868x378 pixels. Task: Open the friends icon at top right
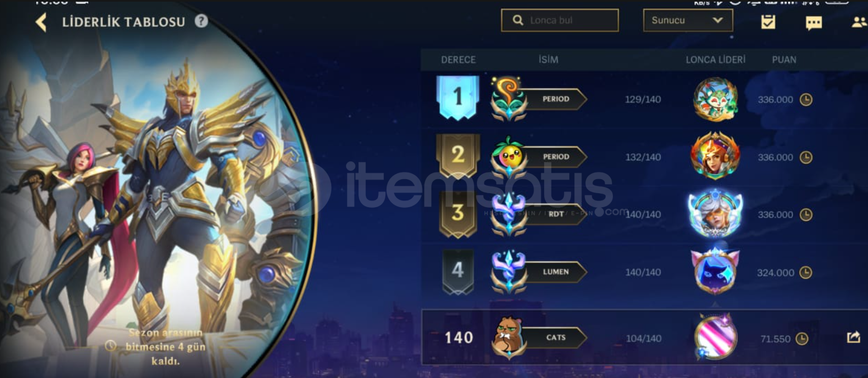[x=858, y=22]
